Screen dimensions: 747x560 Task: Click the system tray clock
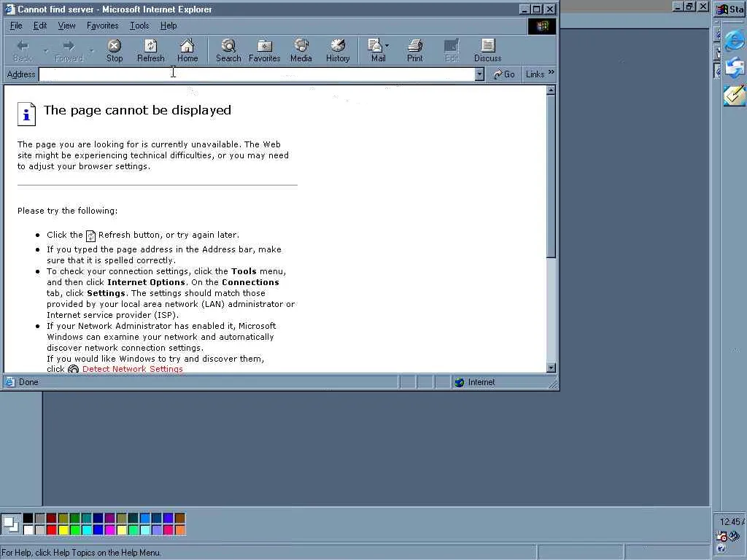pos(732,521)
